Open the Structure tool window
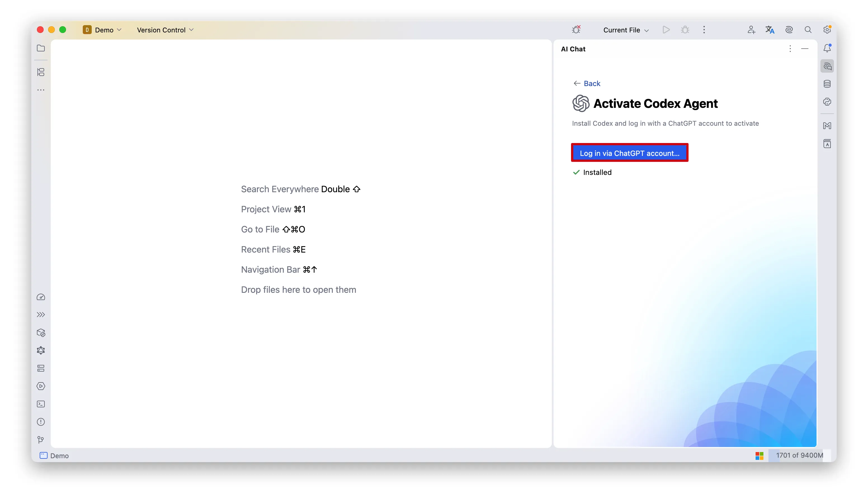The image size is (868, 504). [41, 72]
